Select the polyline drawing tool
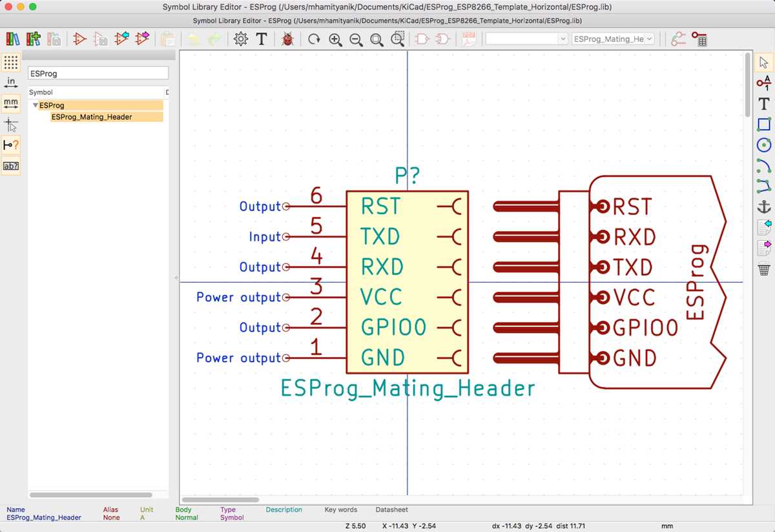Viewport: 775px width, 532px height. coord(764,186)
